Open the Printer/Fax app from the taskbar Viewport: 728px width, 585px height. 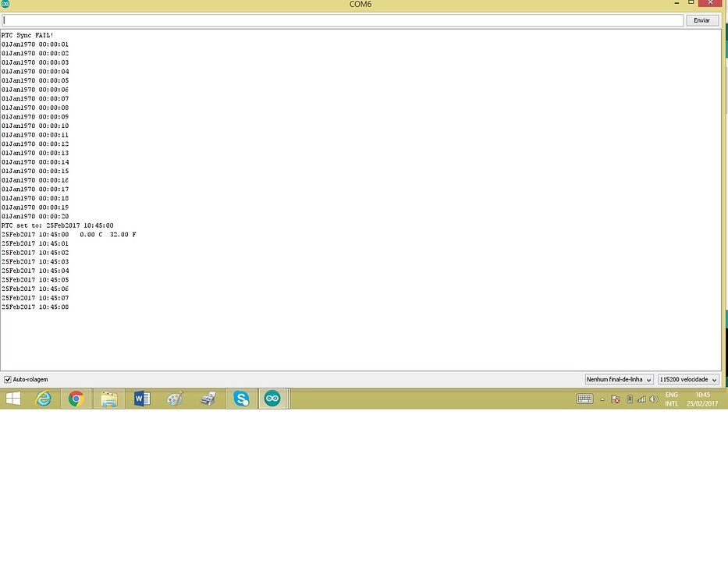pos(208,399)
